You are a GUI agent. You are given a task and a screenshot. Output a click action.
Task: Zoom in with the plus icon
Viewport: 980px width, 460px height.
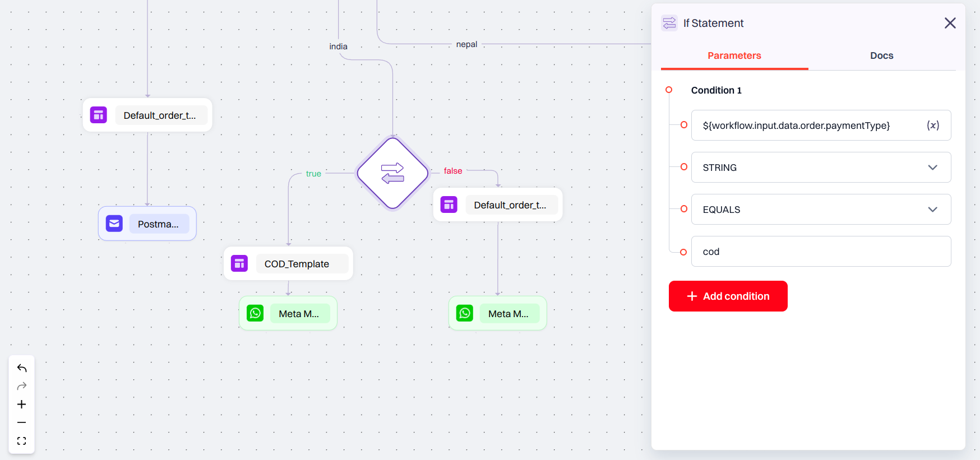[x=22, y=405]
